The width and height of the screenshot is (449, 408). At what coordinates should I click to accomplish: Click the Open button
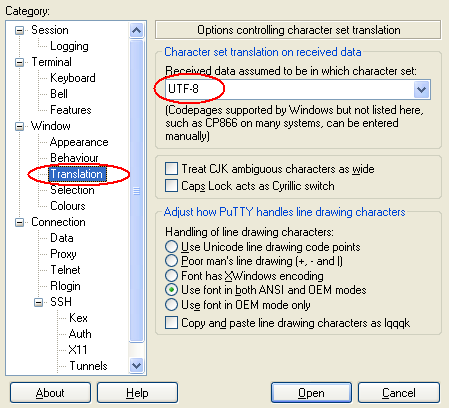coord(311,393)
